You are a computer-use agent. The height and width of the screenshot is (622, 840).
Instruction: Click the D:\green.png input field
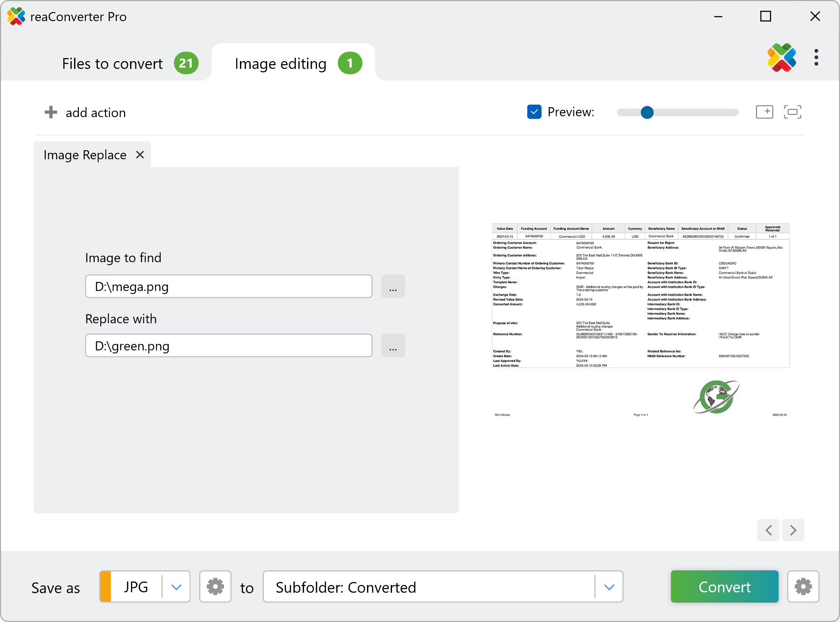tap(229, 346)
